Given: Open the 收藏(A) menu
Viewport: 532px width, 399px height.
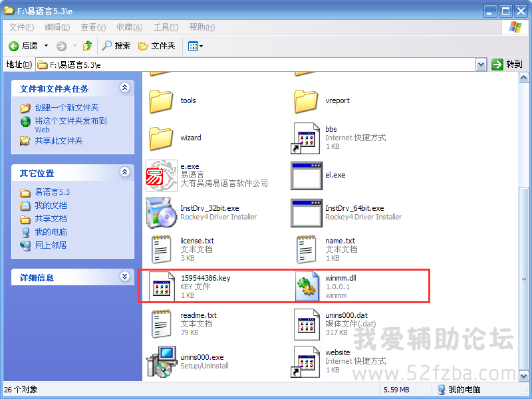Looking at the screenshot, I should [x=129, y=27].
